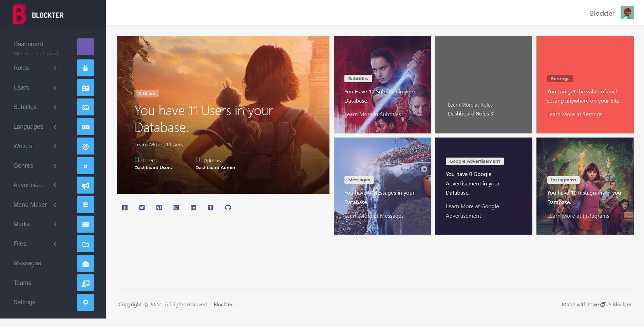Select Genres in the sidebar menu
The image size is (644, 327).
[x=23, y=166]
